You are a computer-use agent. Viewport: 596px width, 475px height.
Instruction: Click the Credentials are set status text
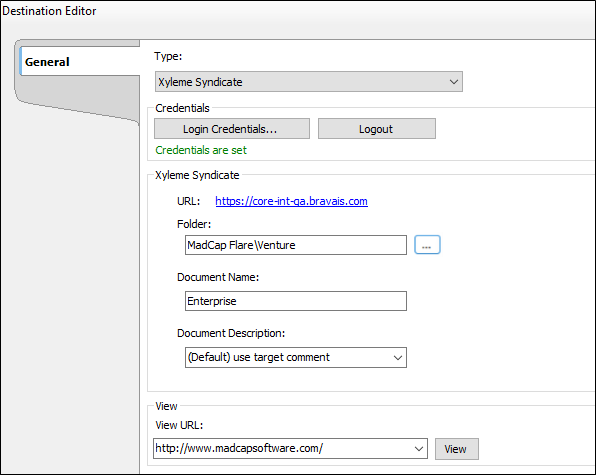201,150
